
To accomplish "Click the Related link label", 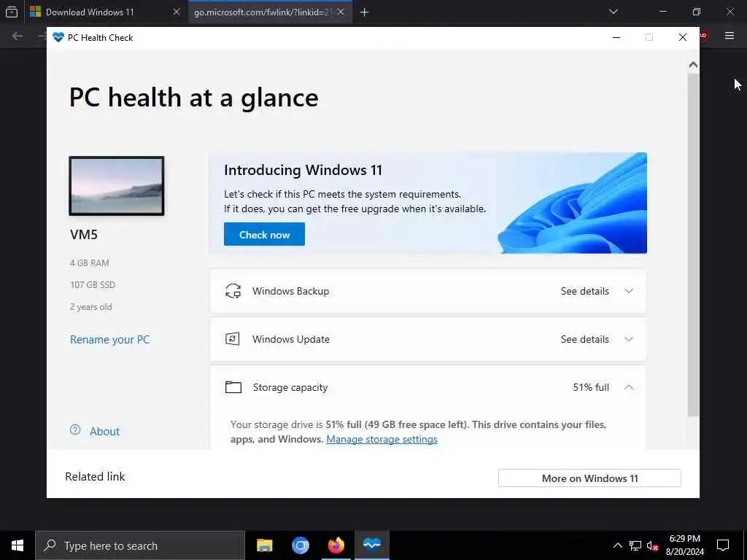I will (x=95, y=477).
